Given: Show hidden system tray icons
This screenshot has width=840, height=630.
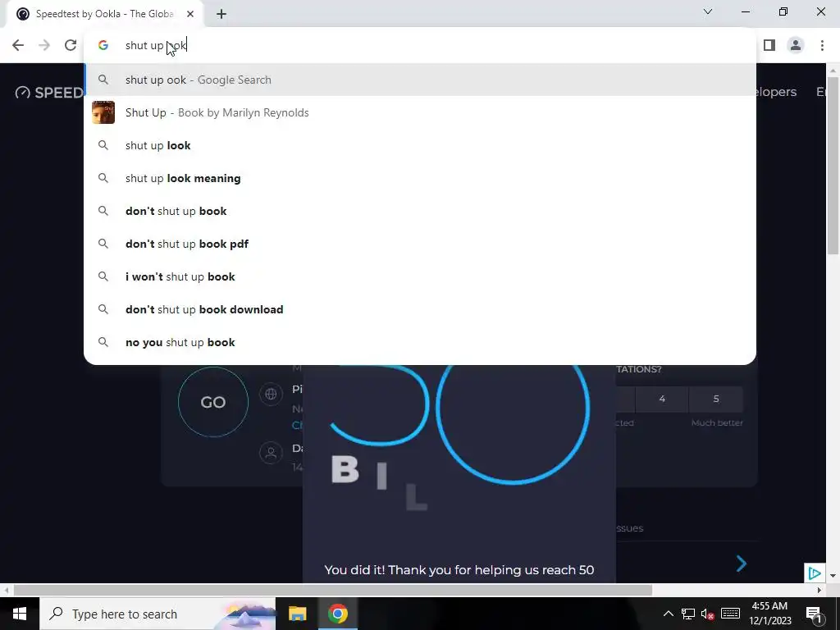Looking at the screenshot, I should [x=668, y=614].
